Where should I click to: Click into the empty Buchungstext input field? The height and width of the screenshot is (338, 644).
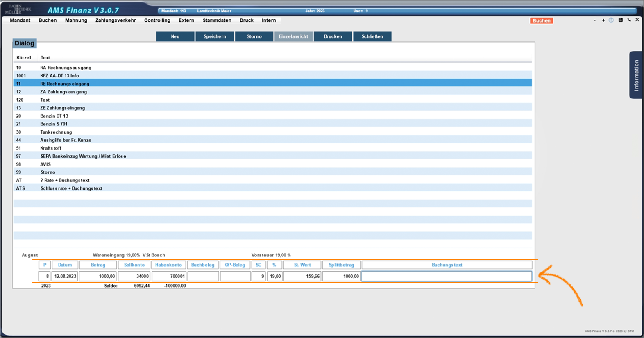[447, 276]
